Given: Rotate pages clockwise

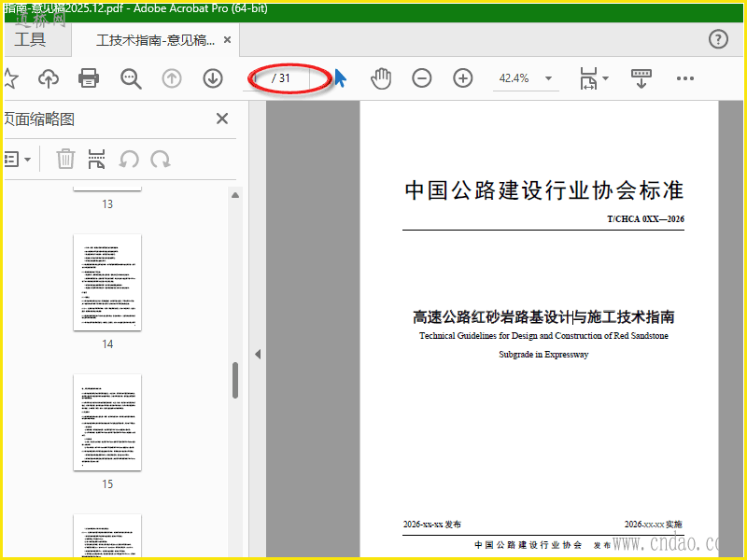Looking at the screenshot, I should (160, 159).
